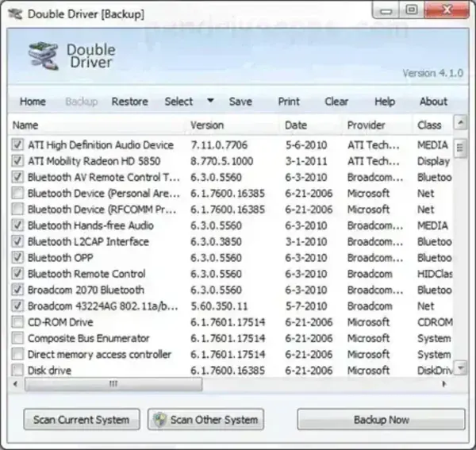Click the Scan Current System button
Image resolution: width=476 pixels, height=450 pixels.
click(x=82, y=419)
